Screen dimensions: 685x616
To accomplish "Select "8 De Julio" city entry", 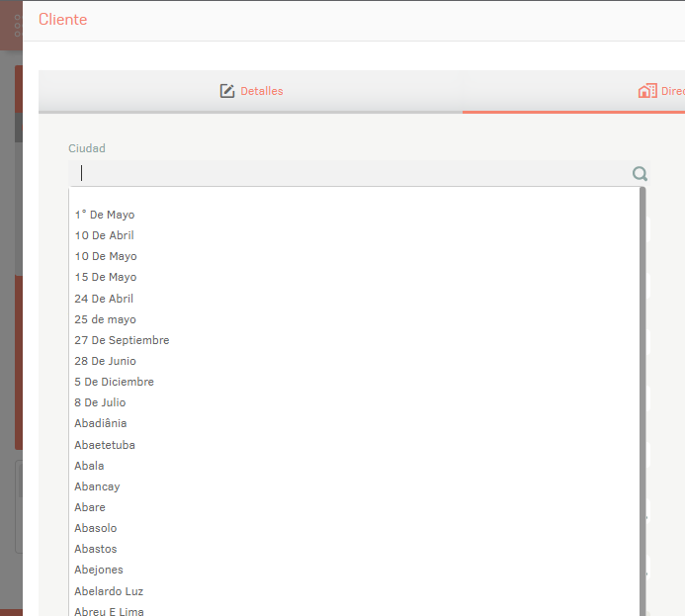I will (354, 402).
